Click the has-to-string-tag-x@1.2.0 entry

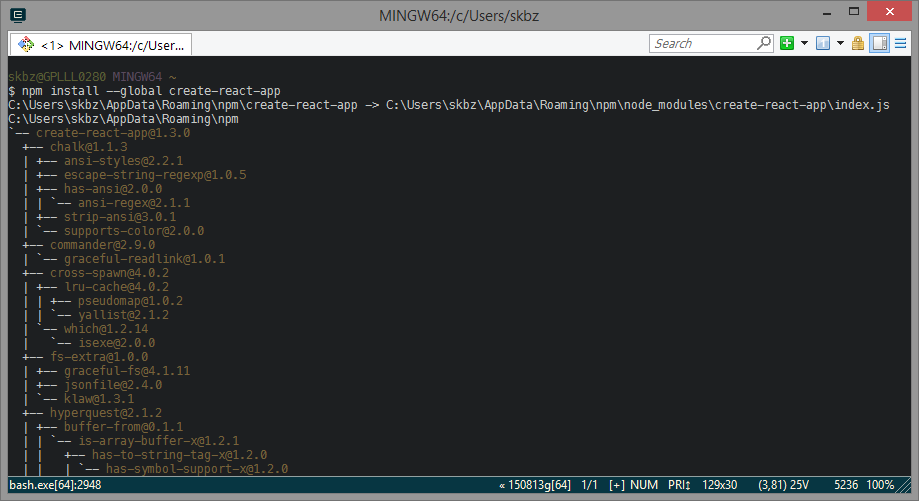coord(180,455)
